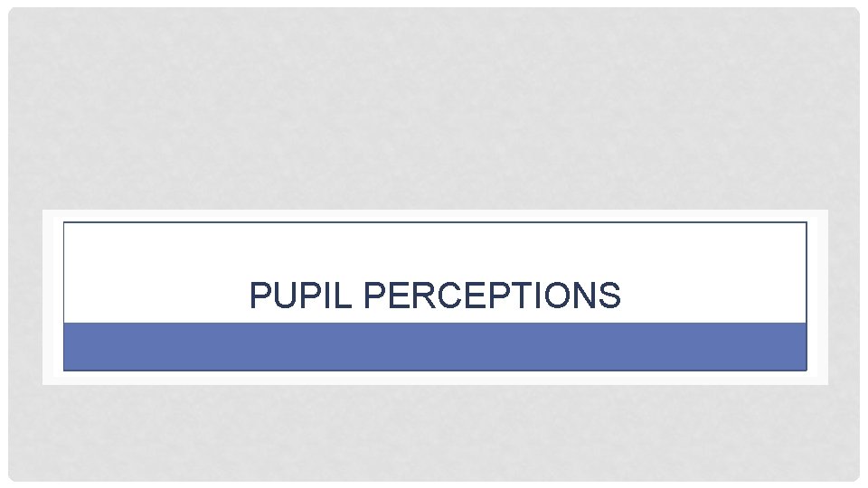
Task: Click white space left of the title text
Action: click(x=154, y=296)
